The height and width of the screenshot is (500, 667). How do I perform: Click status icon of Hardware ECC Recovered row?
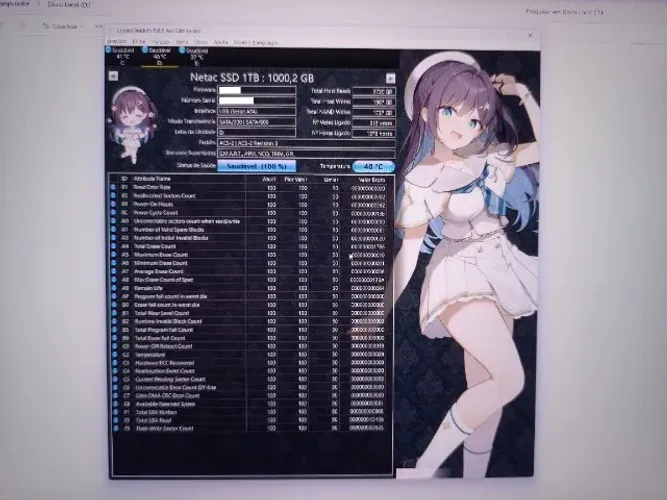click(115, 363)
